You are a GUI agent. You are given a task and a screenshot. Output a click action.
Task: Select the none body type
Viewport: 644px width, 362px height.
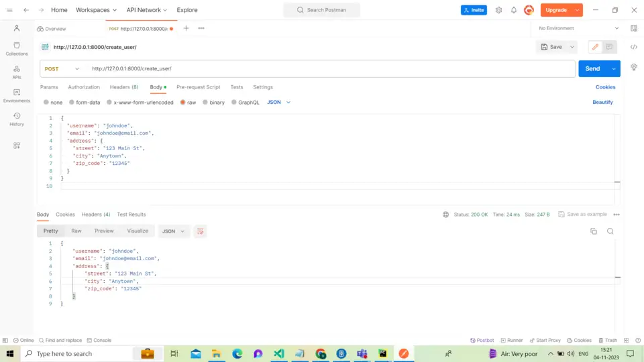click(x=53, y=102)
